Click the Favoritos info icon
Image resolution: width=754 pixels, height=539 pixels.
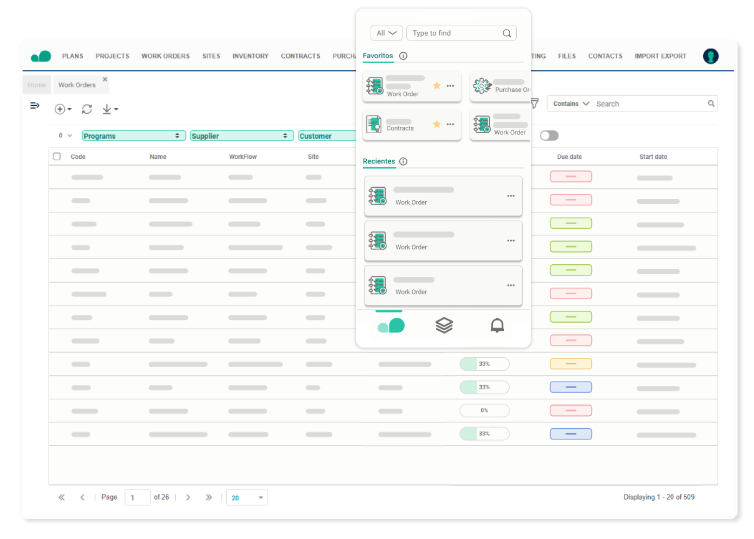pos(403,56)
